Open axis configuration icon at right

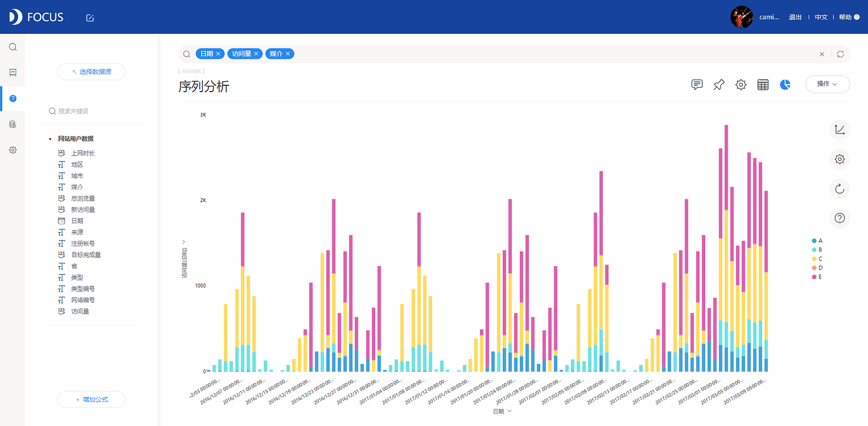[840, 130]
